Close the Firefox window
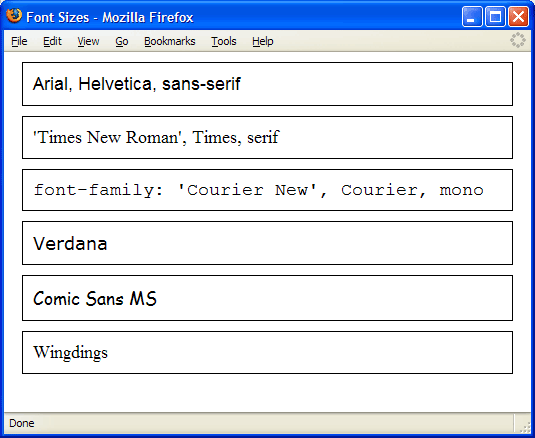 [x=518, y=16]
